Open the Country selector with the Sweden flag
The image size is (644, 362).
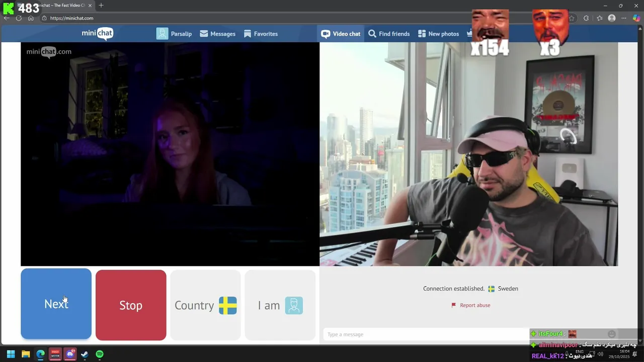click(205, 305)
